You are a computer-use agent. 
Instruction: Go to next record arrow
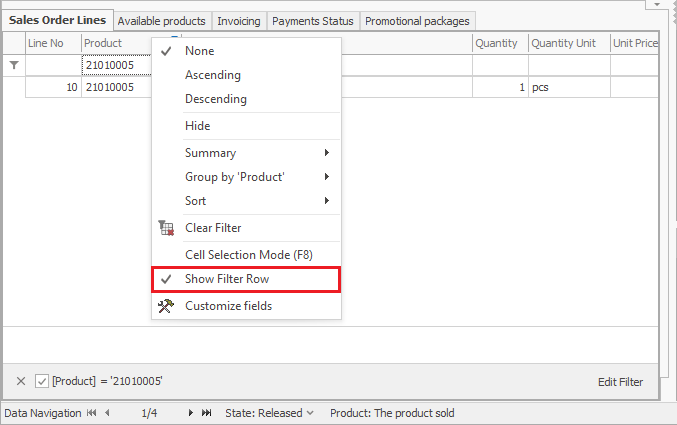tap(190, 413)
